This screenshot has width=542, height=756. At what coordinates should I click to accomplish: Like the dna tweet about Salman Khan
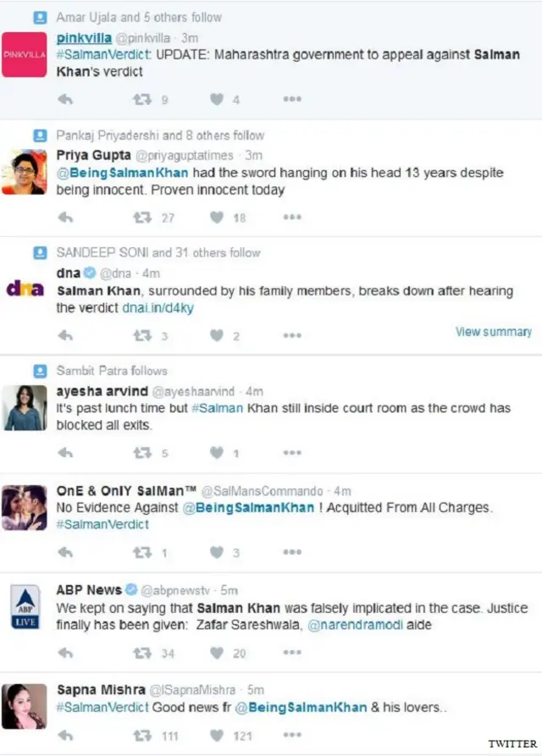click(x=217, y=336)
